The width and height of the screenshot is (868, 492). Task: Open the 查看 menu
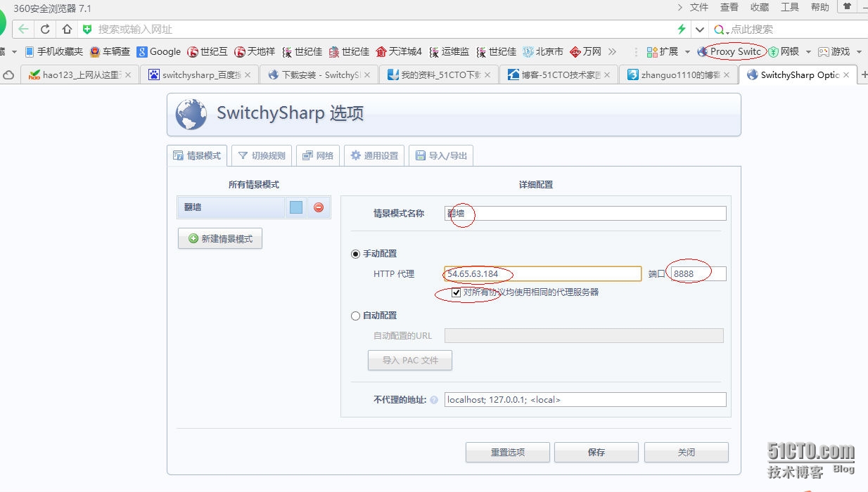pos(729,7)
